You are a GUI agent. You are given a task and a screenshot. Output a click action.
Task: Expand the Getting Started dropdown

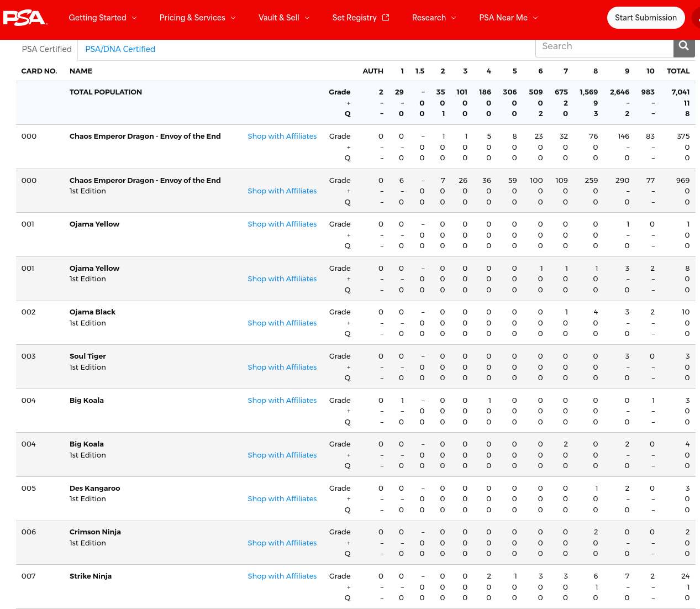(102, 18)
